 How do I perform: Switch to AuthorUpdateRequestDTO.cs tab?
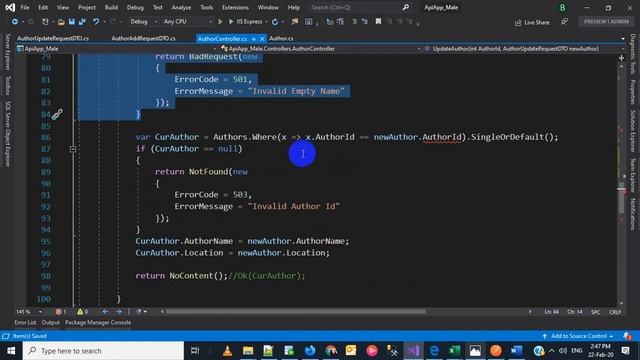point(53,38)
